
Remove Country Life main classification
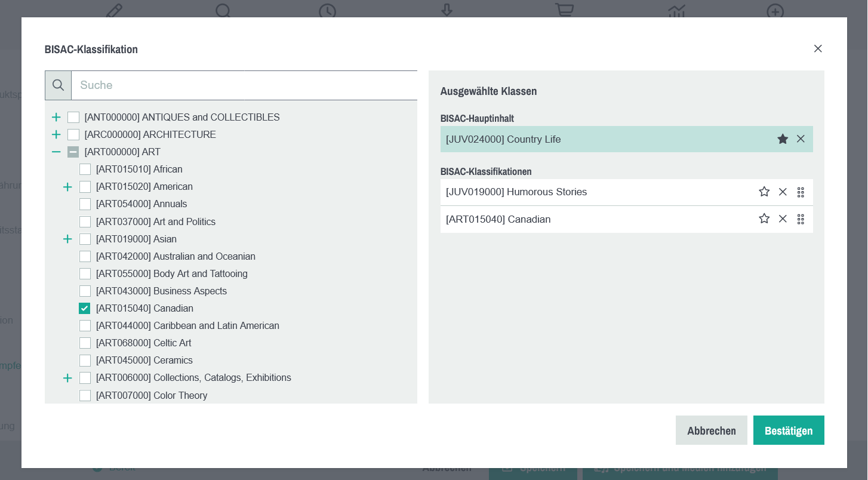point(801,139)
